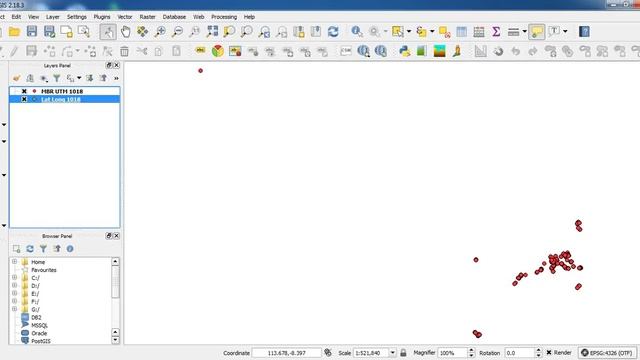This screenshot has width=640, height=360.
Task: Click the EPSG:4326 (OTF) CRS button
Action: pos(607,353)
